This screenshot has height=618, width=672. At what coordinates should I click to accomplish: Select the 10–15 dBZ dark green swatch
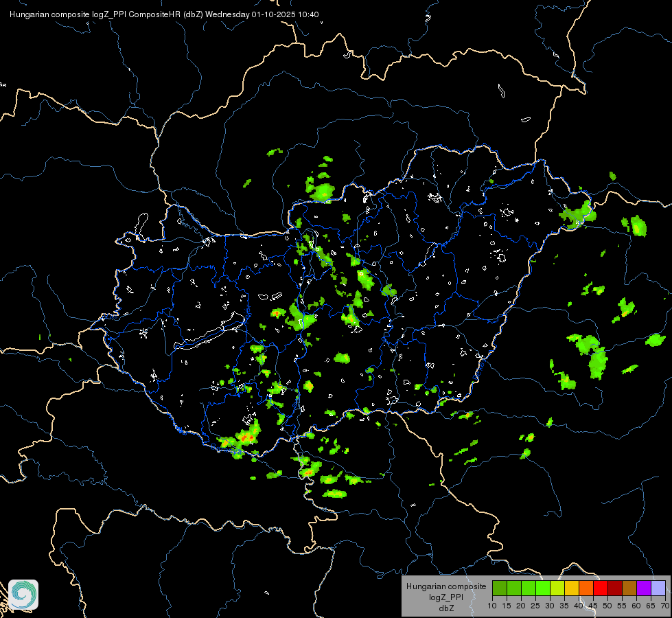point(500,588)
